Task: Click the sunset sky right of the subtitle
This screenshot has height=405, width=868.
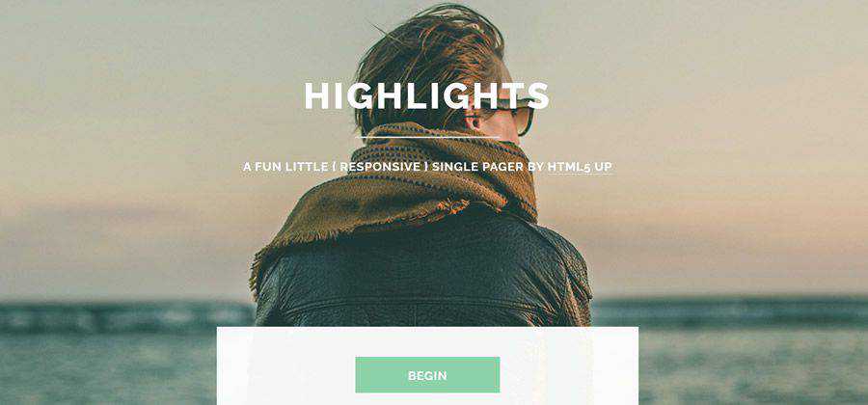Action: (736, 166)
